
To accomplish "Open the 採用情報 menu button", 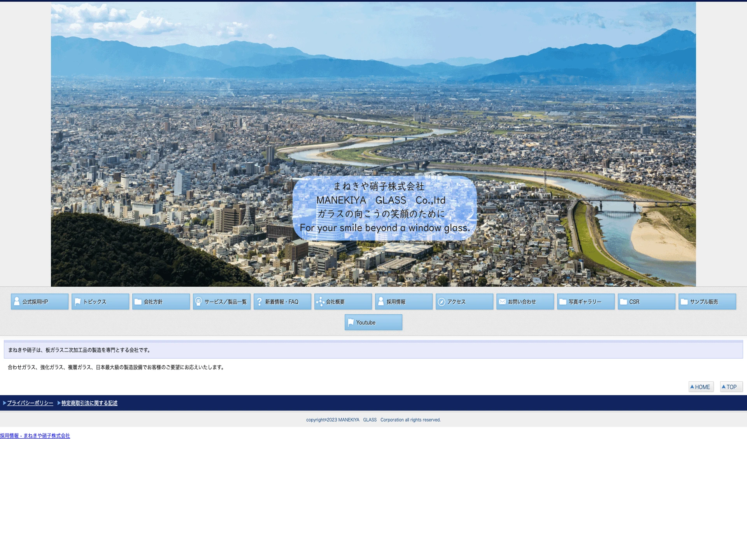I will pos(404,301).
